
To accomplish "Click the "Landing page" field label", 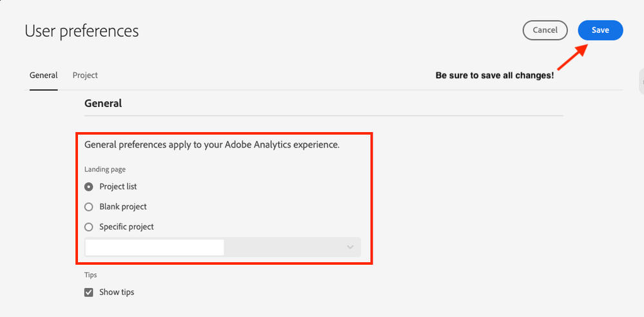I will pos(105,169).
